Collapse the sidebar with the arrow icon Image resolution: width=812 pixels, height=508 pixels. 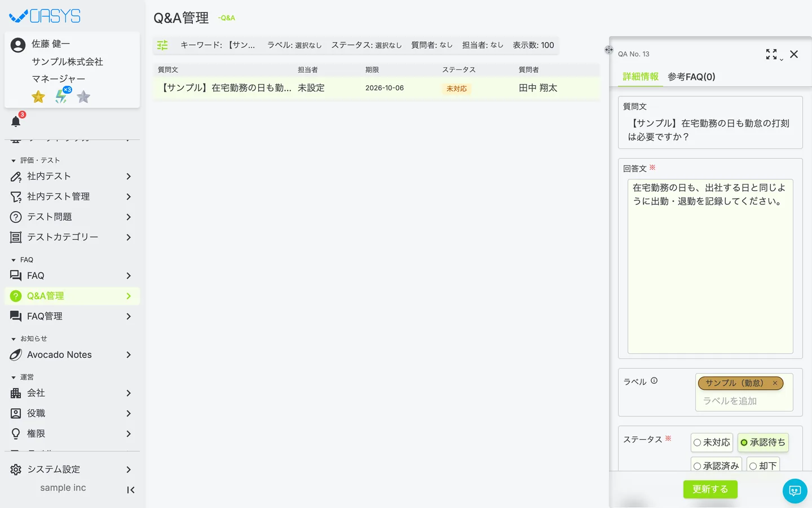(x=130, y=490)
